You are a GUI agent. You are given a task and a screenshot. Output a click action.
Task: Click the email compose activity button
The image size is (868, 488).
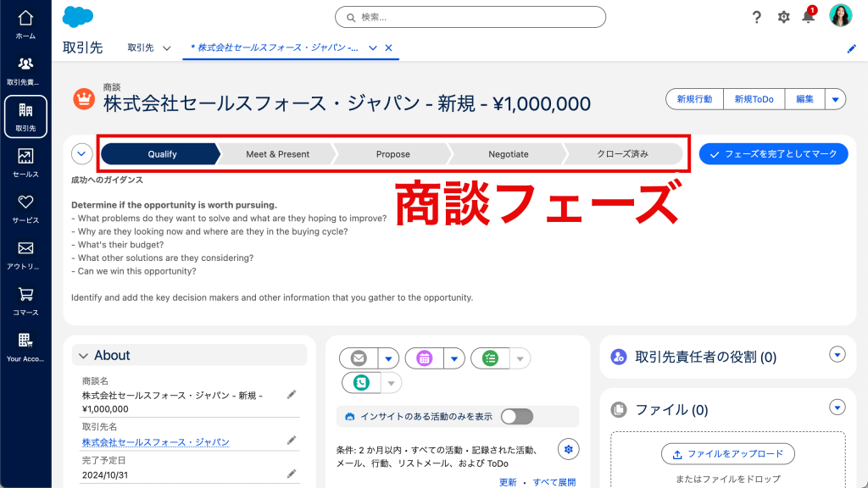(359, 358)
